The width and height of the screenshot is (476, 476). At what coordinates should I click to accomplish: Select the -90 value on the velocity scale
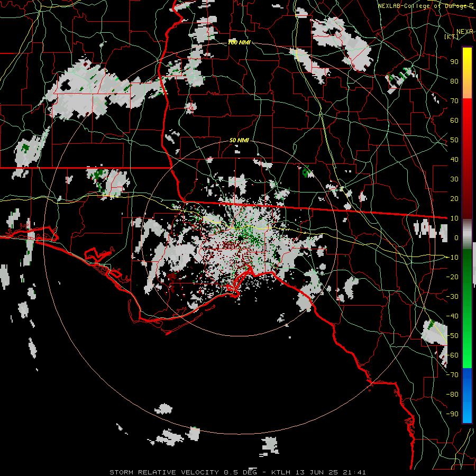pos(452,414)
